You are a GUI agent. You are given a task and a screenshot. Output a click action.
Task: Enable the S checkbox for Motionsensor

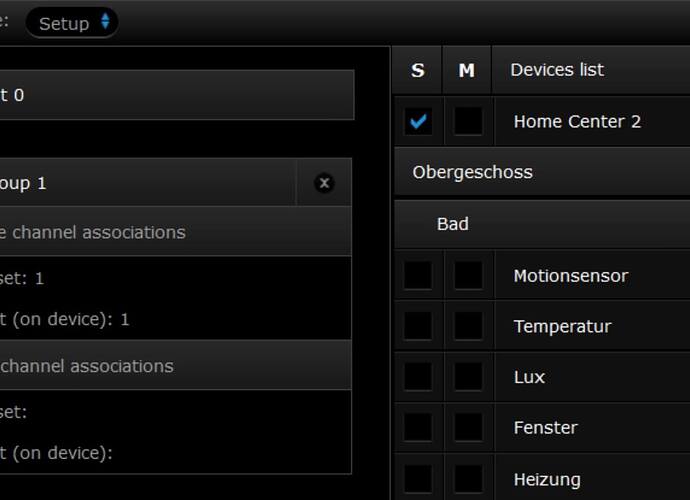(x=418, y=275)
